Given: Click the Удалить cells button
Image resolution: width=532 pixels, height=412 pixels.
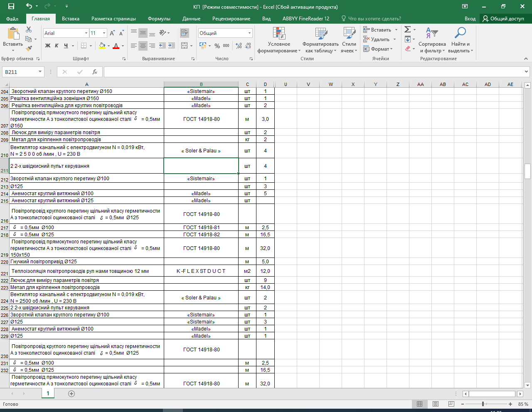Looking at the screenshot, I should click(x=376, y=39).
